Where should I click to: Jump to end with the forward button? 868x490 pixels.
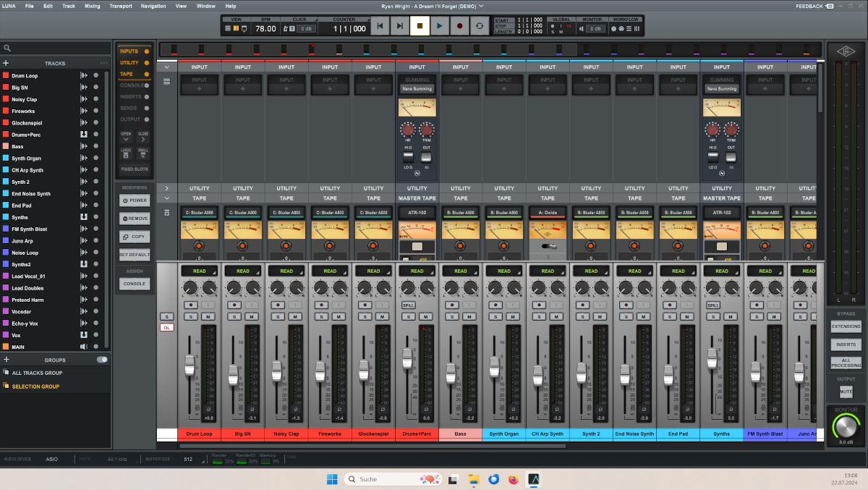[x=399, y=27]
